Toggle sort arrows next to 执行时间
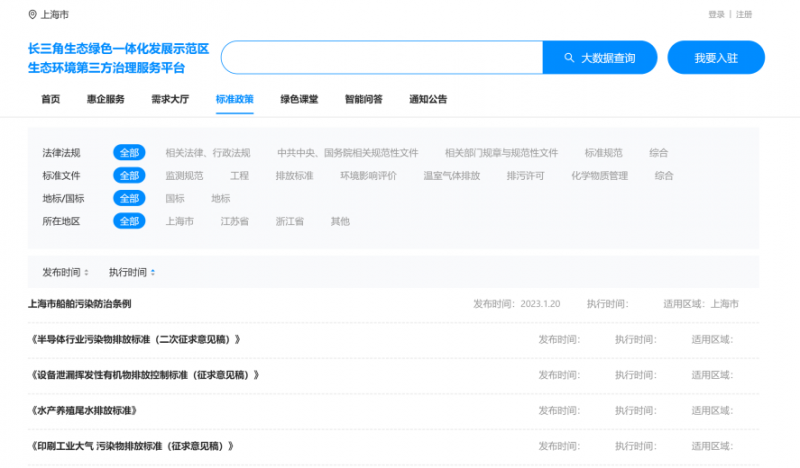 152,272
